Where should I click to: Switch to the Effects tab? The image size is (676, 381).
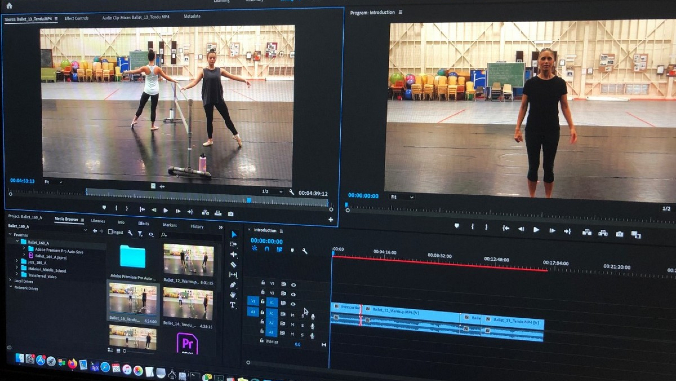click(144, 223)
